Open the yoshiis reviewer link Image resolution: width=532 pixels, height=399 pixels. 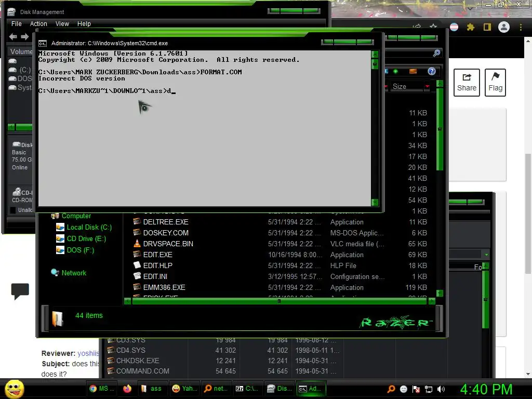point(88,353)
